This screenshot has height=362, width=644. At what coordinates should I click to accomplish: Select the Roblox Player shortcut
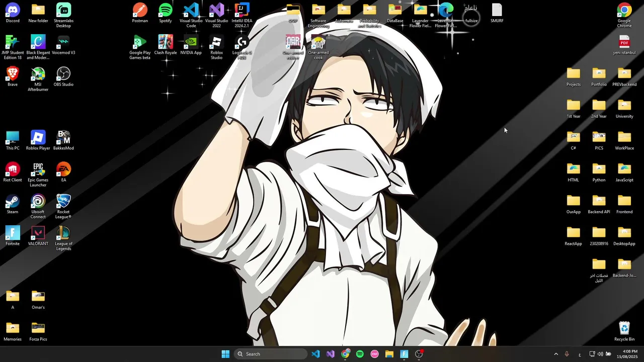pyautogui.click(x=38, y=140)
